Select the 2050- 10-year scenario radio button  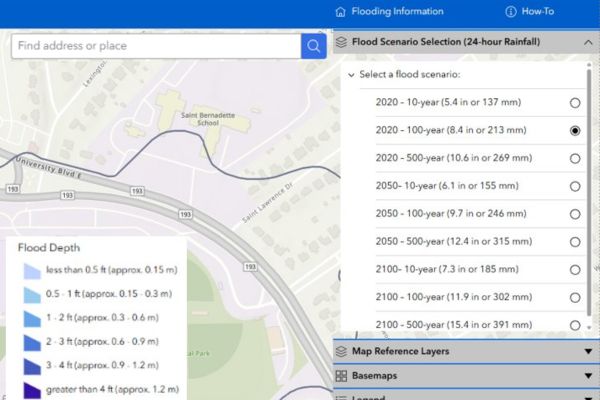click(575, 186)
